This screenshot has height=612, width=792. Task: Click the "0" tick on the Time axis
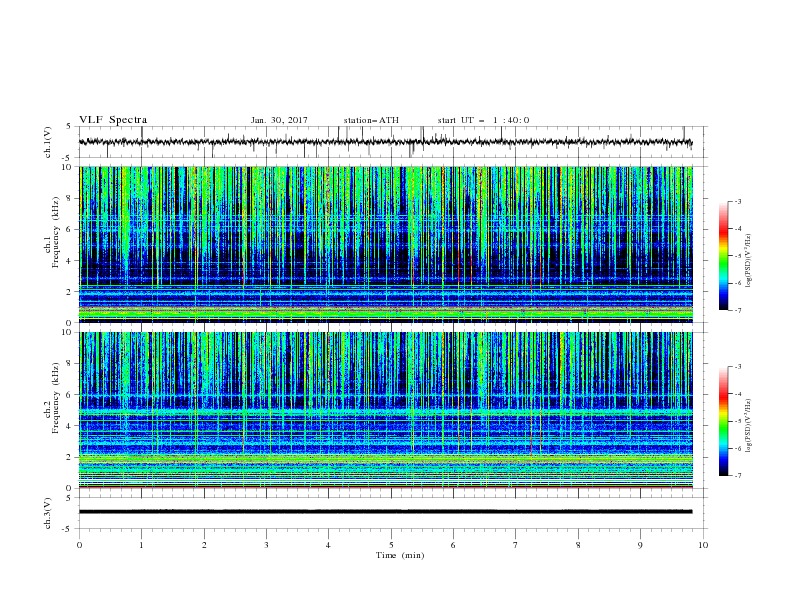tap(79, 545)
